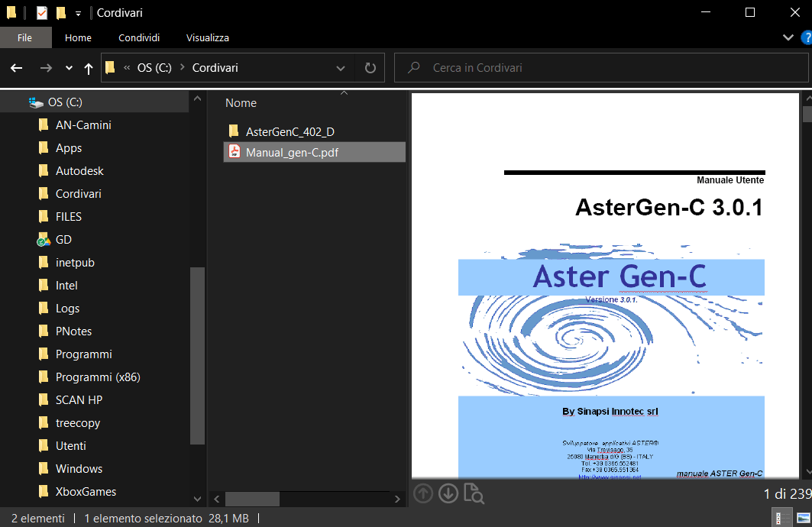Refresh the Cordivari folder view
The image size is (812, 527).
(x=370, y=68)
